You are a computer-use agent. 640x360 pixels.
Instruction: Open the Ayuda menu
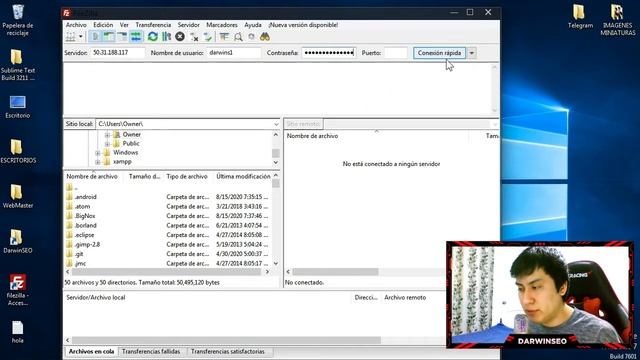(x=253, y=25)
